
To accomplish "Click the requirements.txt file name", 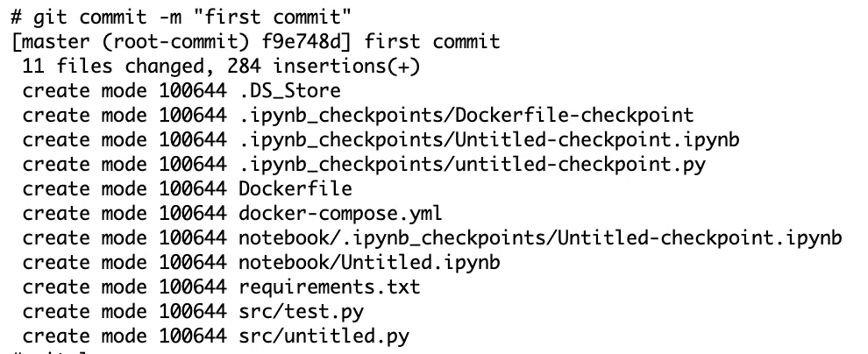I will (x=330, y=287).
